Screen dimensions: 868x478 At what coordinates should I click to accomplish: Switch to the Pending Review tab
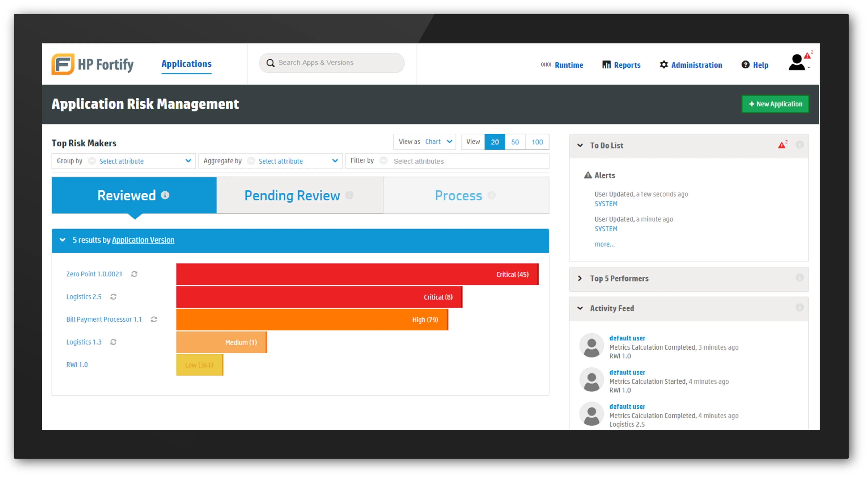[x=292, y=196]
